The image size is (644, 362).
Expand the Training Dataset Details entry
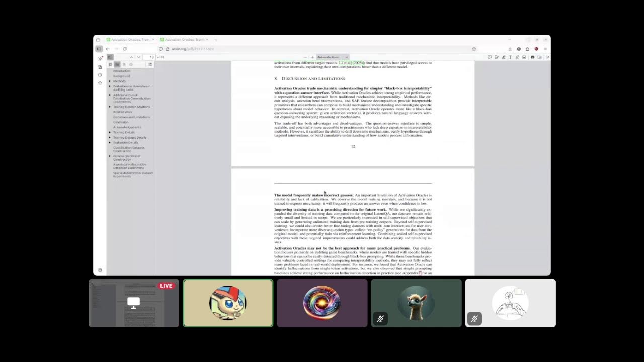tap(110, 137)
